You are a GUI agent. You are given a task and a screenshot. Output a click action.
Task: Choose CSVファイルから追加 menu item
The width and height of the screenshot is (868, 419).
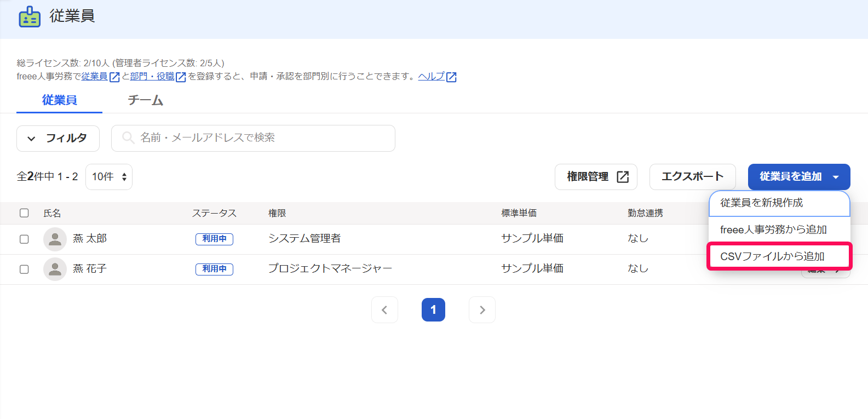pyautogui.click(x=779, y=256)
